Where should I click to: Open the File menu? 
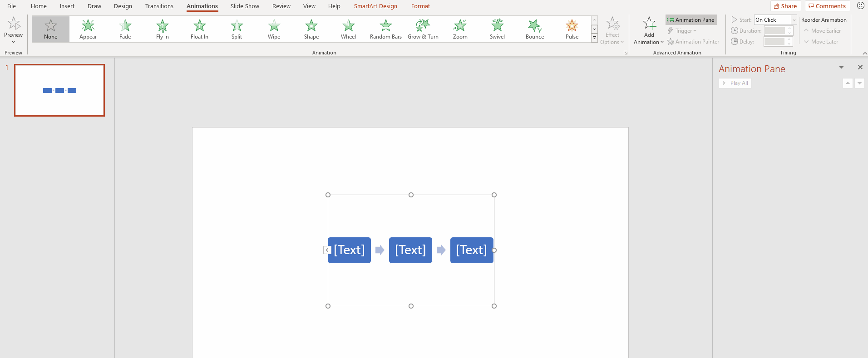coord(12,6)
